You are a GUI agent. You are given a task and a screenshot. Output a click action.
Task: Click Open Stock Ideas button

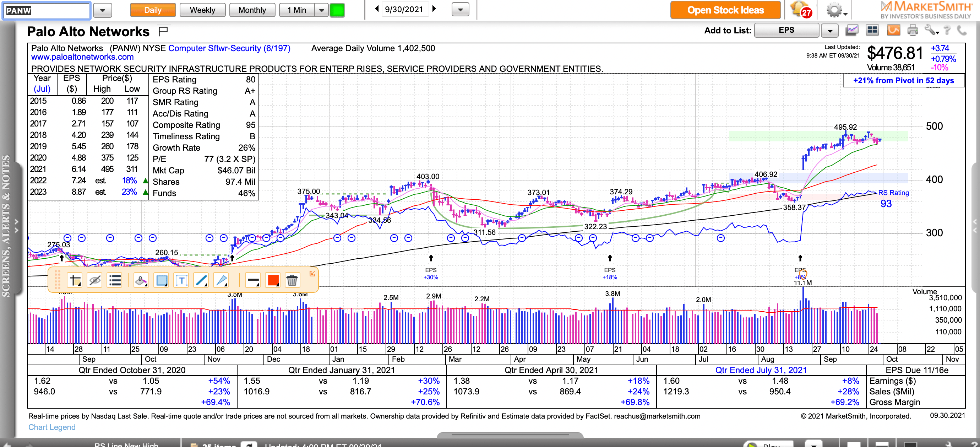[x=725, y=10]
